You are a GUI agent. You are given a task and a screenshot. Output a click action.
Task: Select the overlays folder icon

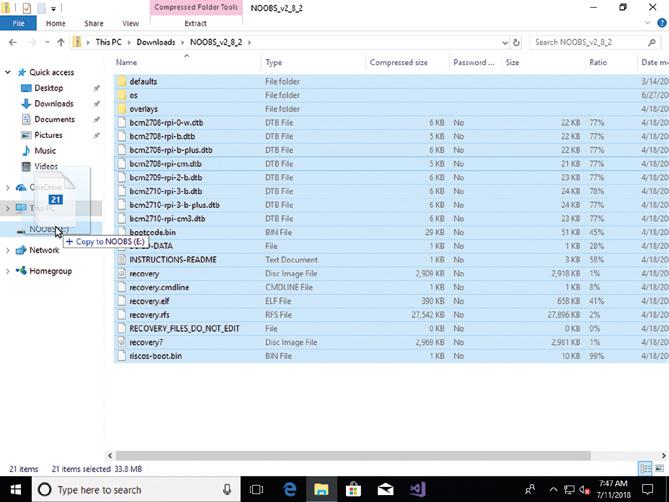click(x=122, y=109)
